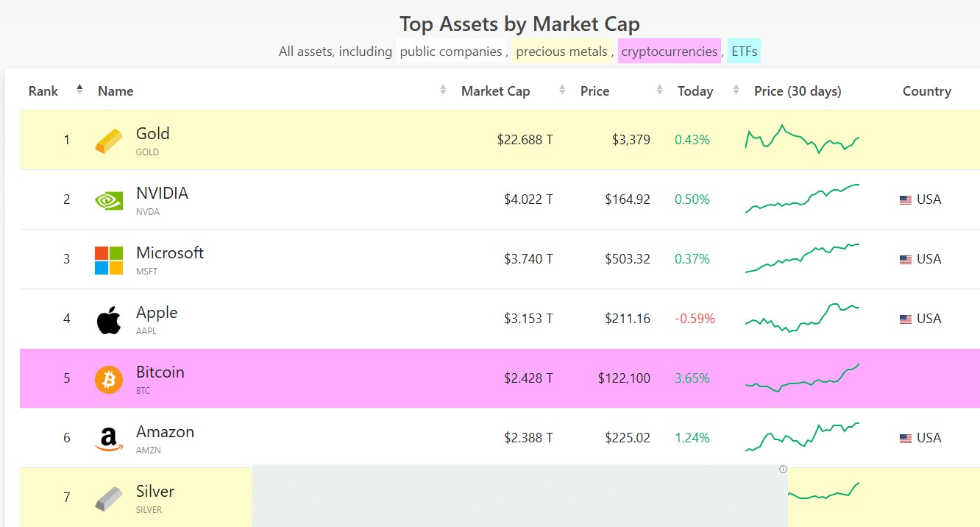
Task: Click the Amazon logo icon
Action: (x=109, y=439)
